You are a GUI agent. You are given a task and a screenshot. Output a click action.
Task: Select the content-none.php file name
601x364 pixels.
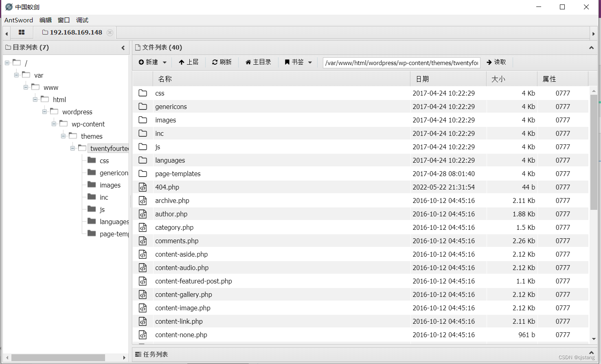point(181,335)
